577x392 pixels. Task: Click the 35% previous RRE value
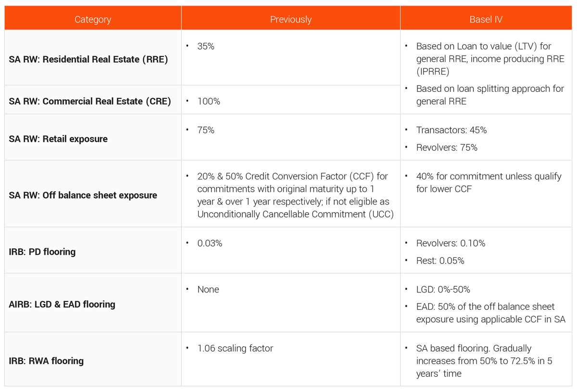pyautogui.click(x=206, y=47)
